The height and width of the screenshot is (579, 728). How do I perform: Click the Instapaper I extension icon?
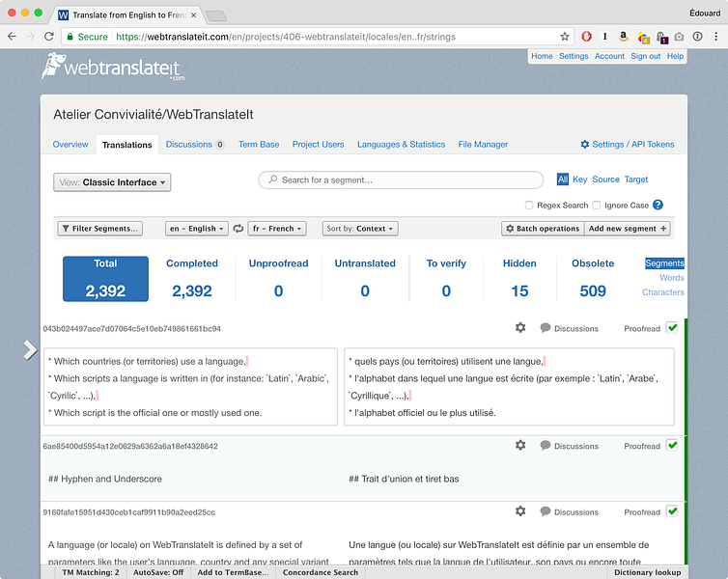(604, 37)
